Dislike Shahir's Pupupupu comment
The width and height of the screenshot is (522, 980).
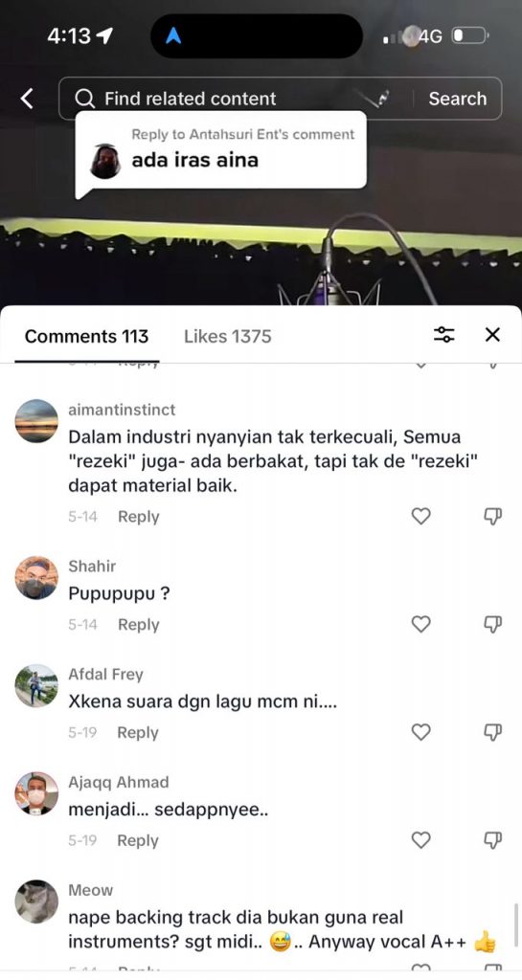point(493,624)
